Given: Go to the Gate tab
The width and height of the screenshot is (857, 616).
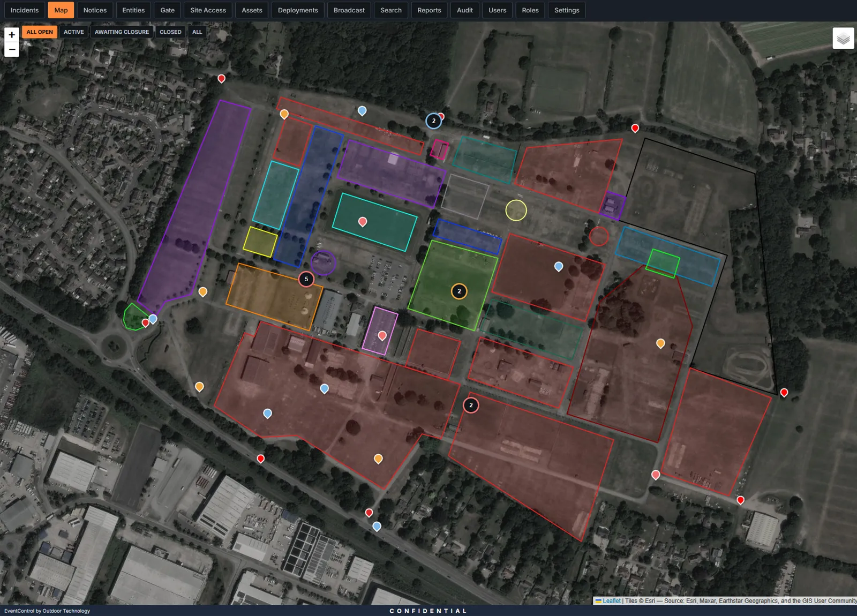Looking at the screenshot, I should (168, 10).
